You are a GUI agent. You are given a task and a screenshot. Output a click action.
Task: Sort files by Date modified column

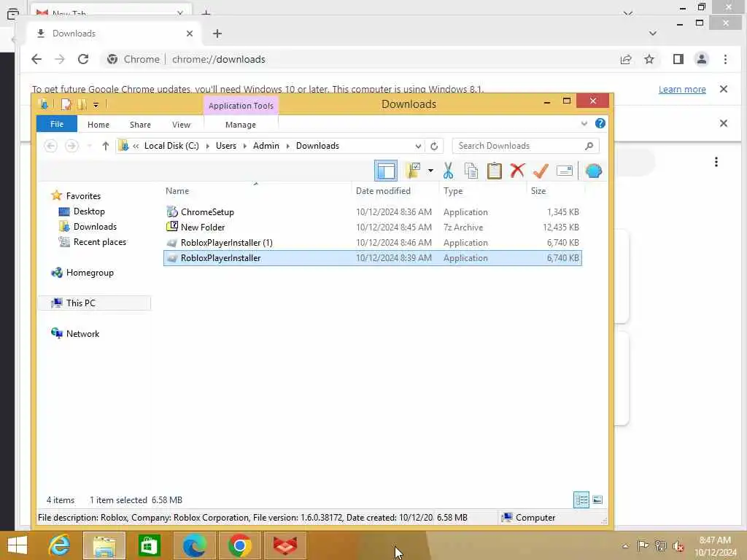click(x=383, y=190)
